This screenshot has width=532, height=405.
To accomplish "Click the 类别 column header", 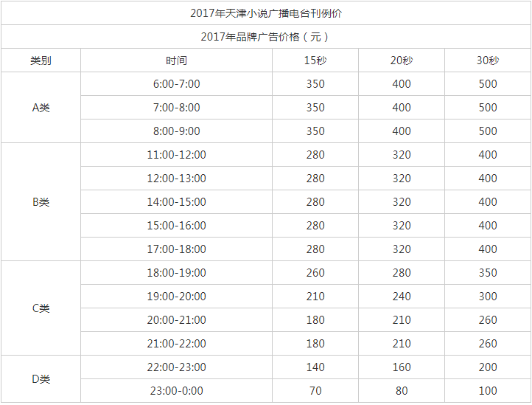I will (41, 60).
